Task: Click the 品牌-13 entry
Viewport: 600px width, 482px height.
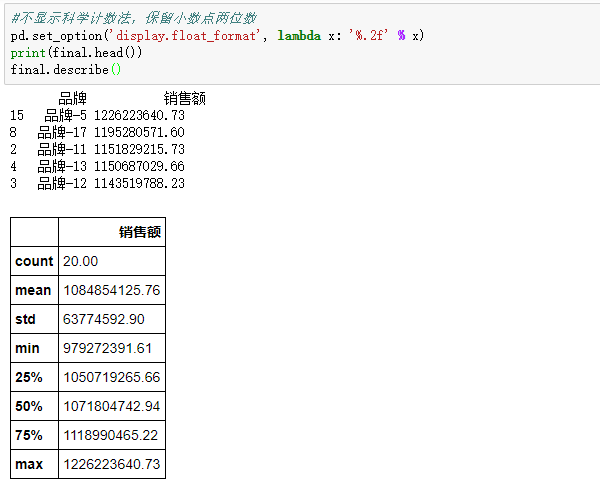Action: (x=62, y=166)
